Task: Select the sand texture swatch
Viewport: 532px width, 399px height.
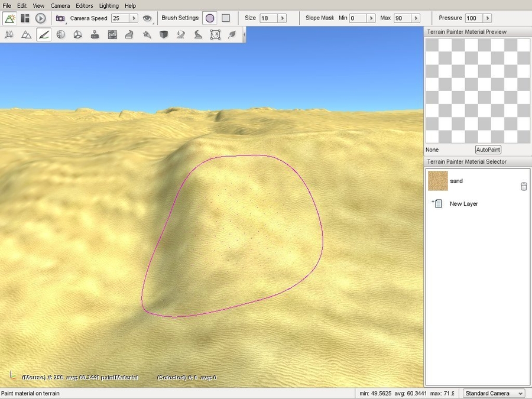Action: click(437, 181)
